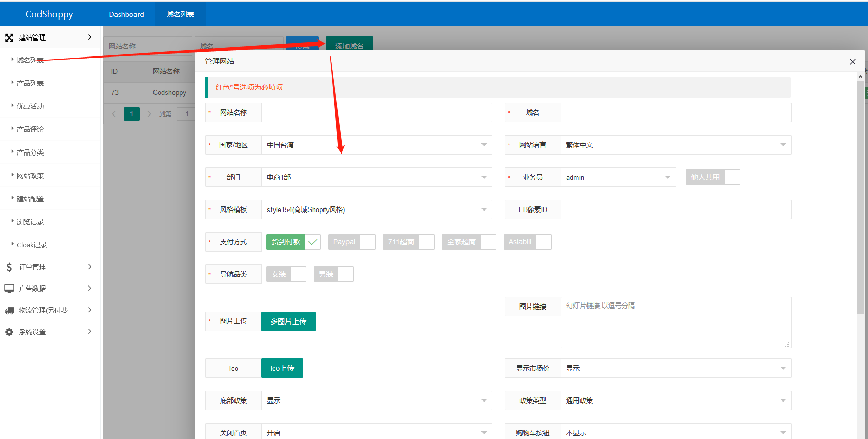This screenshot has width=868, height=439.
Task: Click the 域名 input in dialog
Action: (x=676, y=112)
